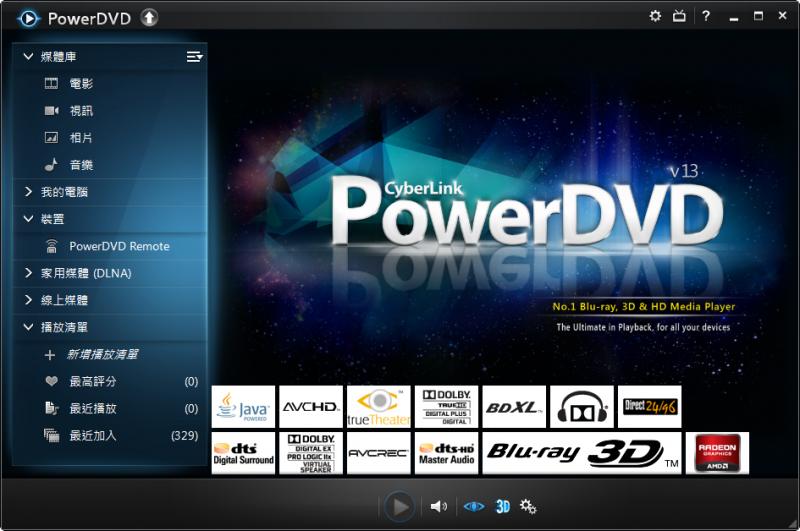The height and width of the screenshot is (531, 800).
Task: Maximize the PowerDVD window
Action: [759, 16]
